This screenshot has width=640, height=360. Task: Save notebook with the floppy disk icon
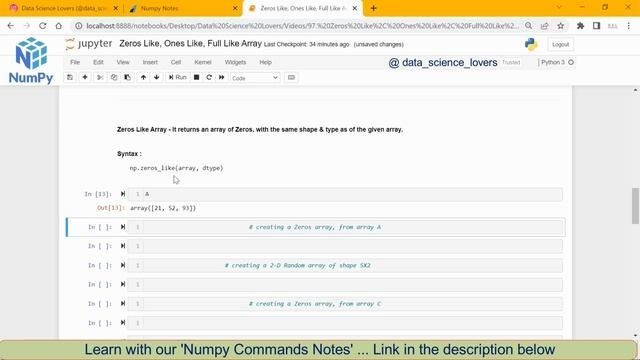click(x=70, y=77)
